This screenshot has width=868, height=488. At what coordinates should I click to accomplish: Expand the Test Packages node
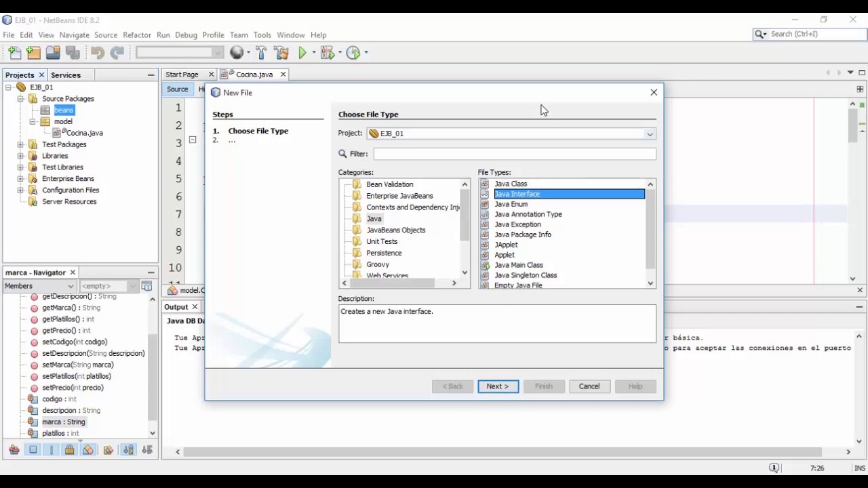pos(20,144)
